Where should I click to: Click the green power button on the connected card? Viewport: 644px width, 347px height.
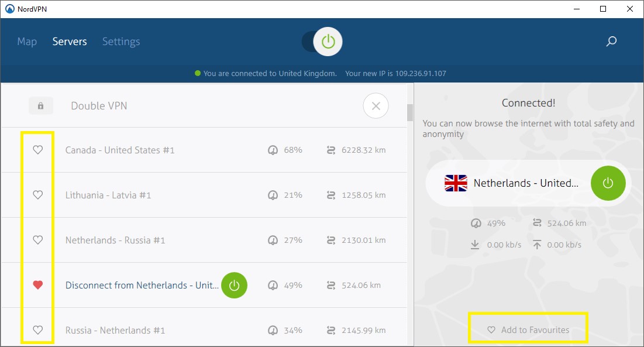point(608,183)
